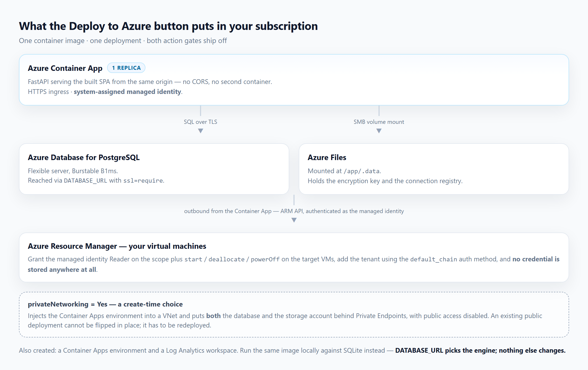Click the "powerOff" permission code text

(265, 259)
